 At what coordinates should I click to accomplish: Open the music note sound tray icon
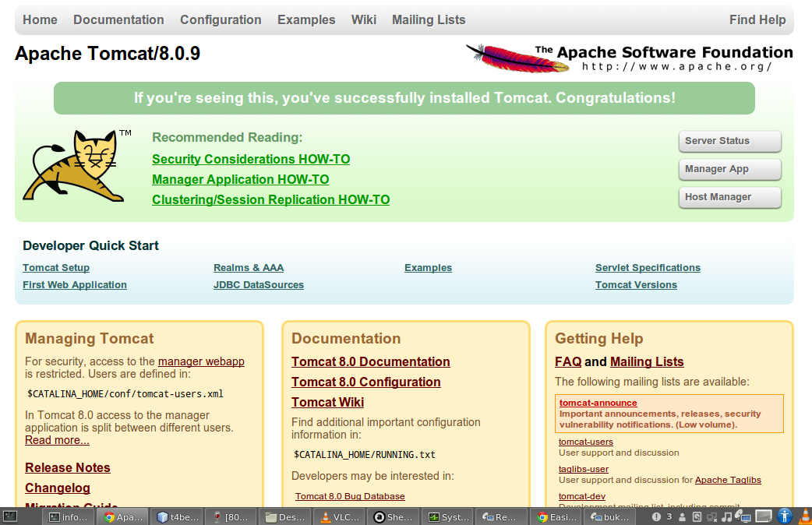pos(726,516)
